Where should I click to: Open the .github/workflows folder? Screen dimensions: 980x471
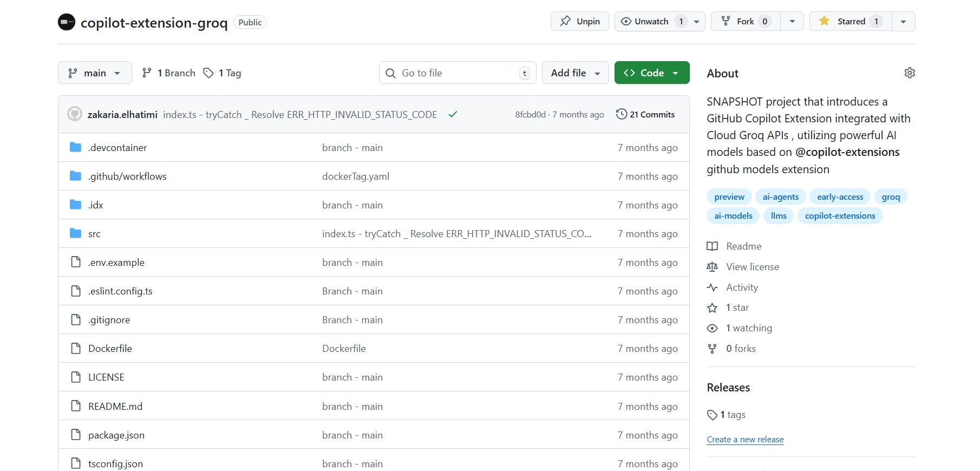coord(128,176)
